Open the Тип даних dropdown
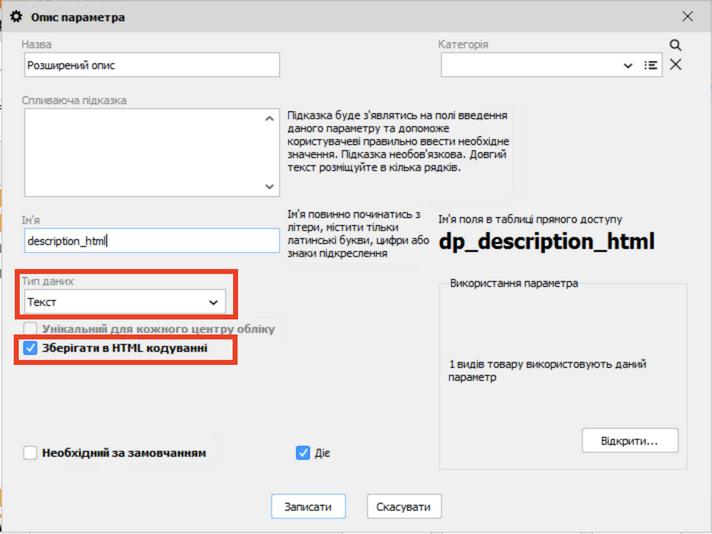Viewport: 712px width, 534px height. [124, 302]
